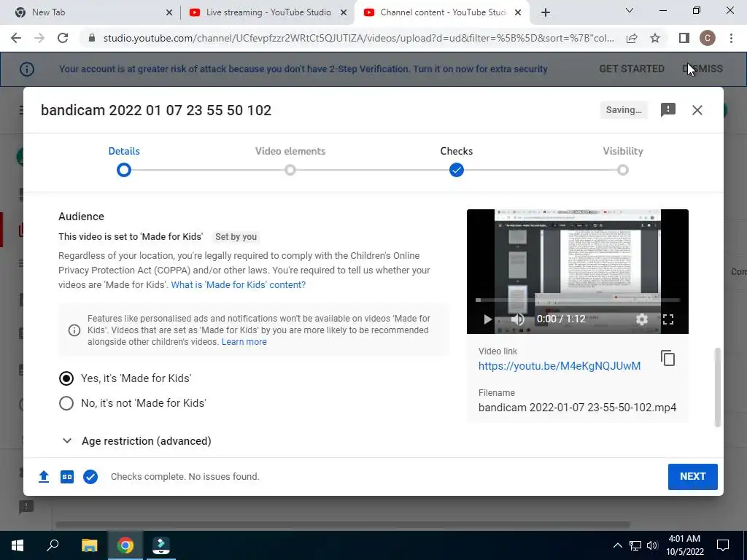The height and width of the screenshot is (560, 747).
Task: Click the info icon in Made for Kids notice
Action: coord(74,330)
